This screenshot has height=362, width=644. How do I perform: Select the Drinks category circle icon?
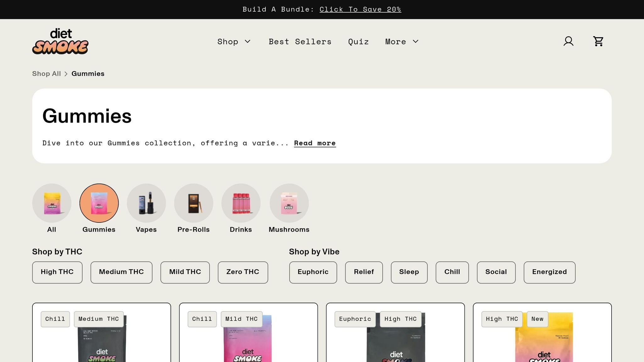point(241,203)
